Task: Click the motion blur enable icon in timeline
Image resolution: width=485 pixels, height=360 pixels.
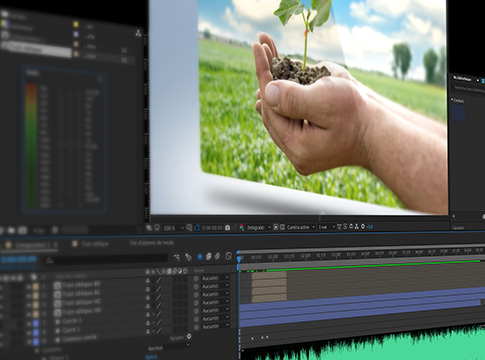Action: pos(217,256)
